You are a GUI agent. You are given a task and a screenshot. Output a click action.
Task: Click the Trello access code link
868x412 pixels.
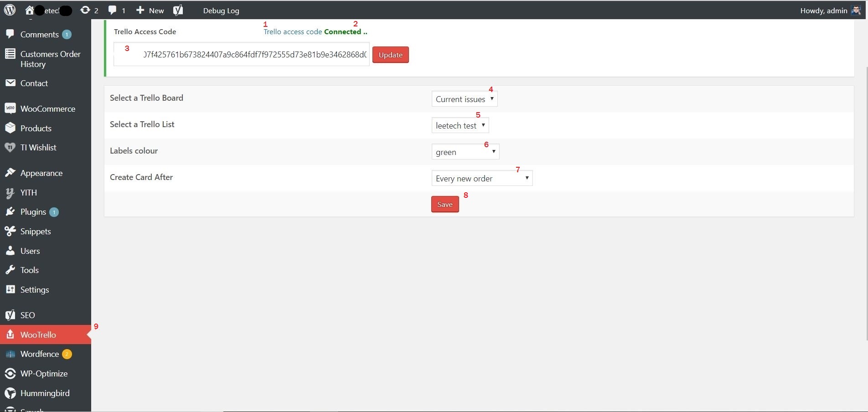(293, 32)
